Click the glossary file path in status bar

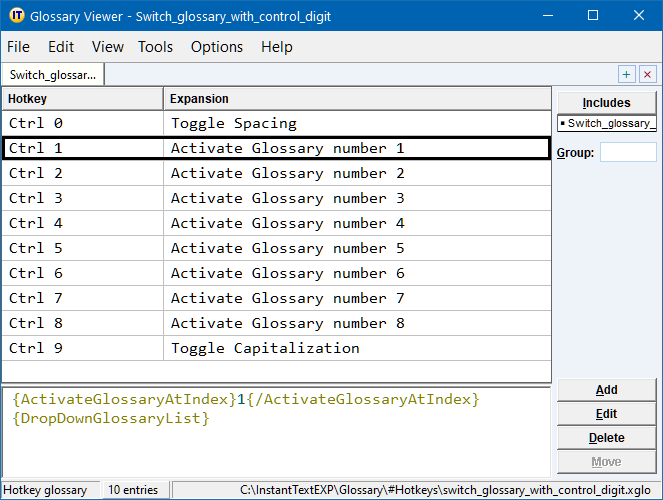[x=445, y=490]
